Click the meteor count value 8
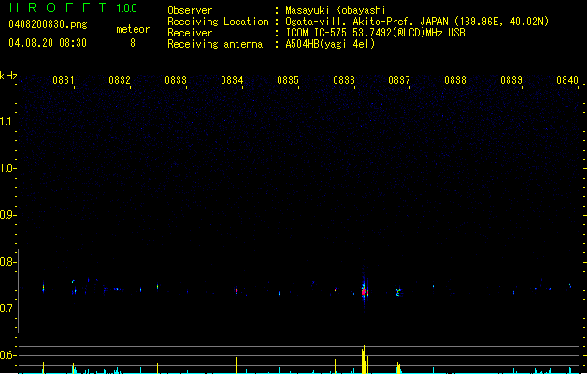588x374 pixels. (133, 43)
